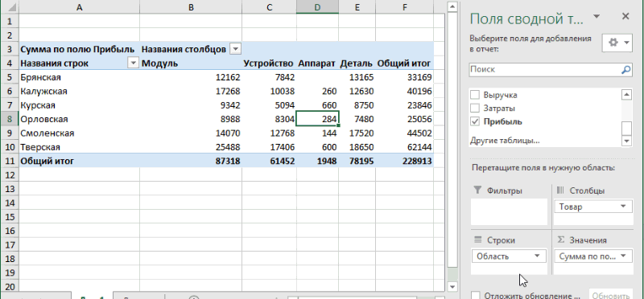Viewport: 644px width, 299px height.
Task: Click the Строки area icon
Action: [x=477, y=240]
